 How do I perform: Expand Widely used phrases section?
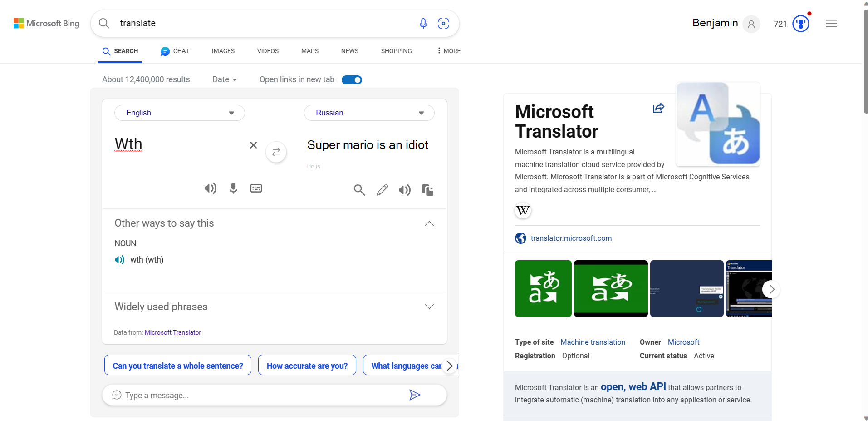coord(429,307)
